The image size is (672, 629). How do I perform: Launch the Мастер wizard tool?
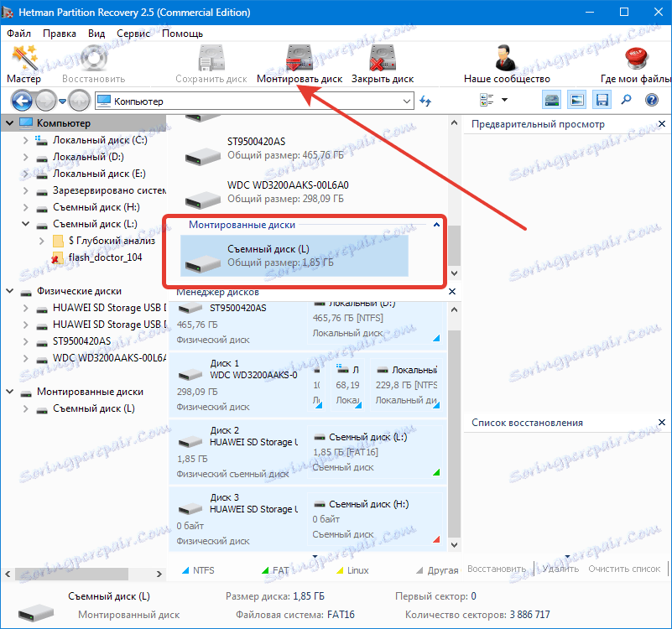point(24,65)
